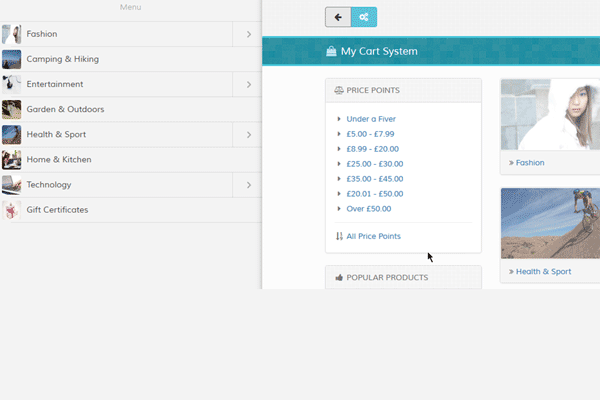Click the Fashion menu thumbnail icon
Image resolution: width=600 pixels, height=400 pixels.
pyautogui.click(x=11, y=34)
